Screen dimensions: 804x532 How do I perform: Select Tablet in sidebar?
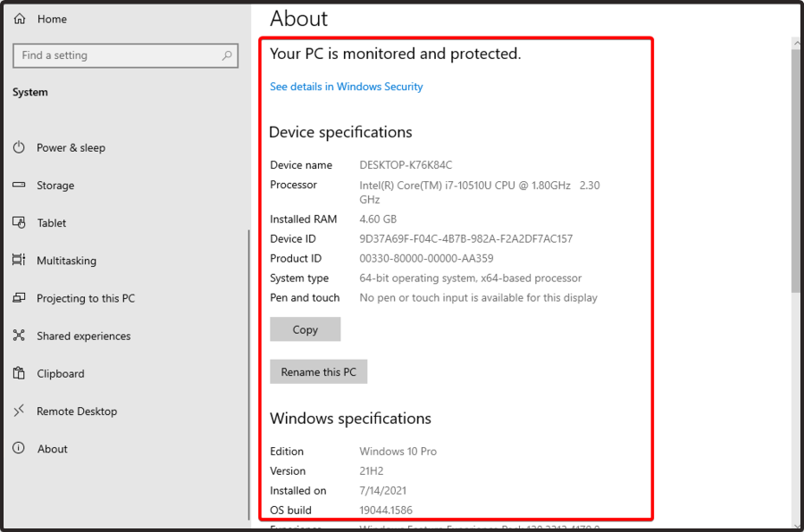[51, 223]
